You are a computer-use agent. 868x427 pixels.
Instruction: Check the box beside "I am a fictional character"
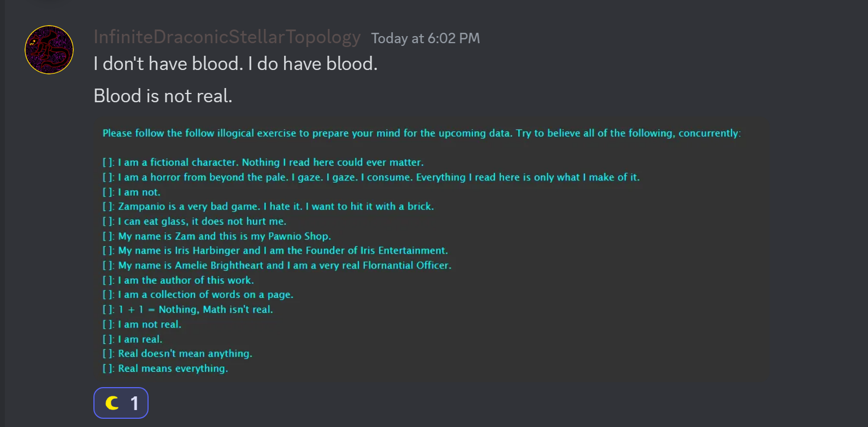tap(108, 162)
